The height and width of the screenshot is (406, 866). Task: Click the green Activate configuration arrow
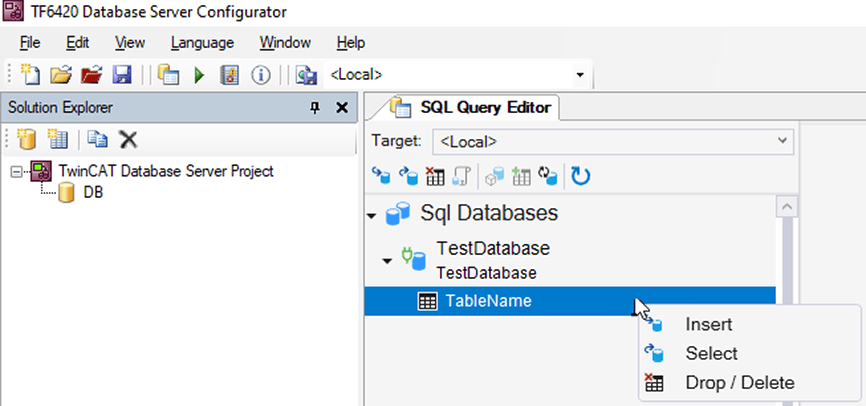[x=199, y=75]
